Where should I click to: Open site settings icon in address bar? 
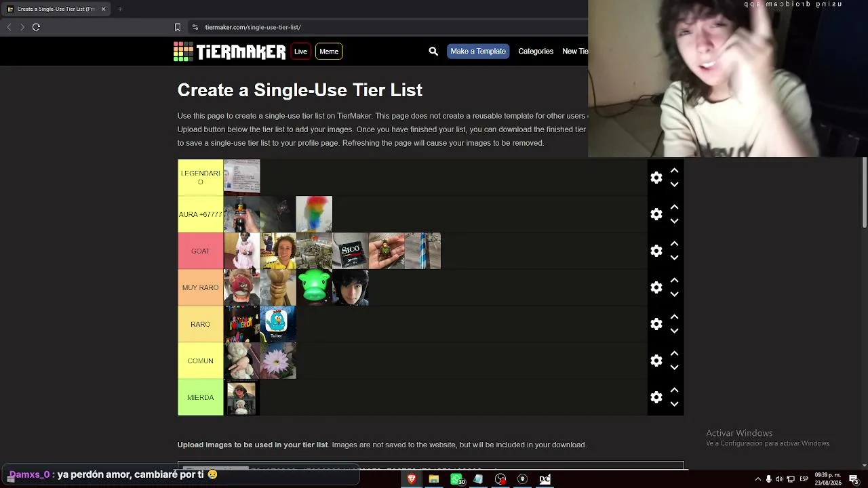click(x=195, y=27)
